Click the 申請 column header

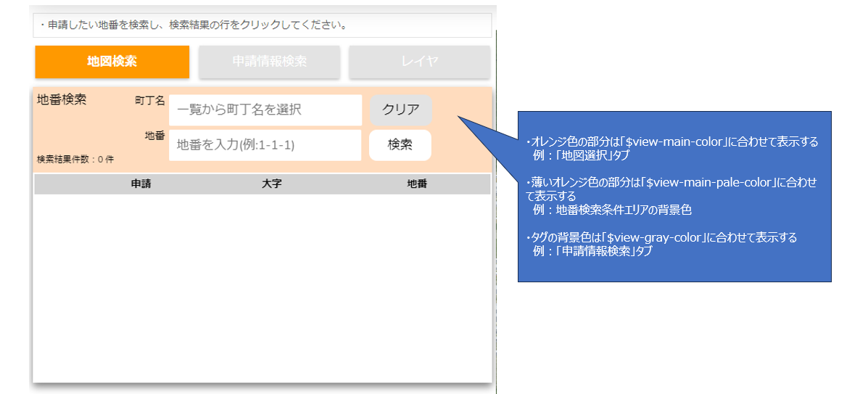click(141, 184)
